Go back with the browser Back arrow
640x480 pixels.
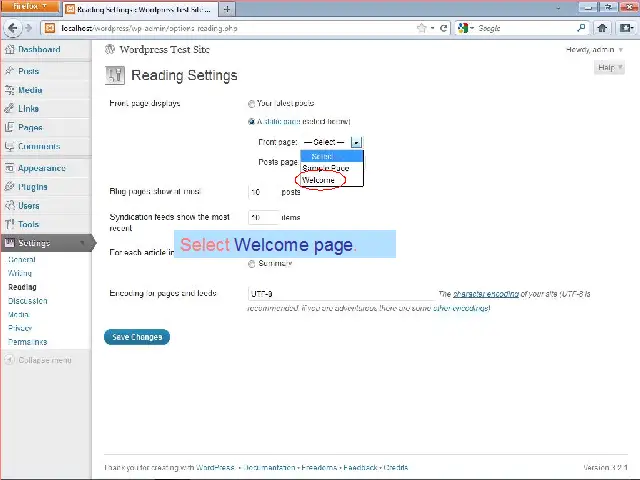coord(12,28)
